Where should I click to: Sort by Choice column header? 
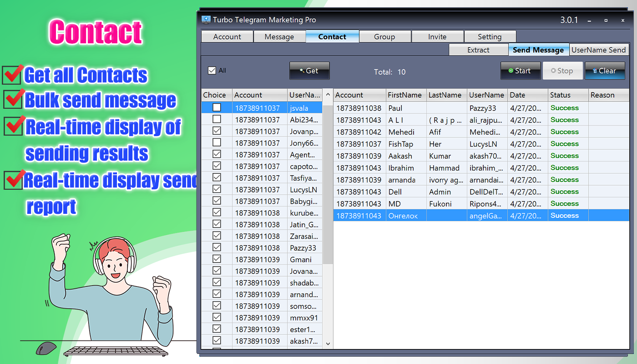tap(217, 95)
